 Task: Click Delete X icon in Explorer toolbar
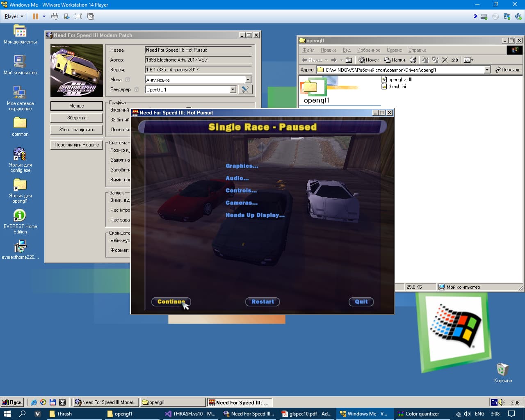[x=445, y=60]
